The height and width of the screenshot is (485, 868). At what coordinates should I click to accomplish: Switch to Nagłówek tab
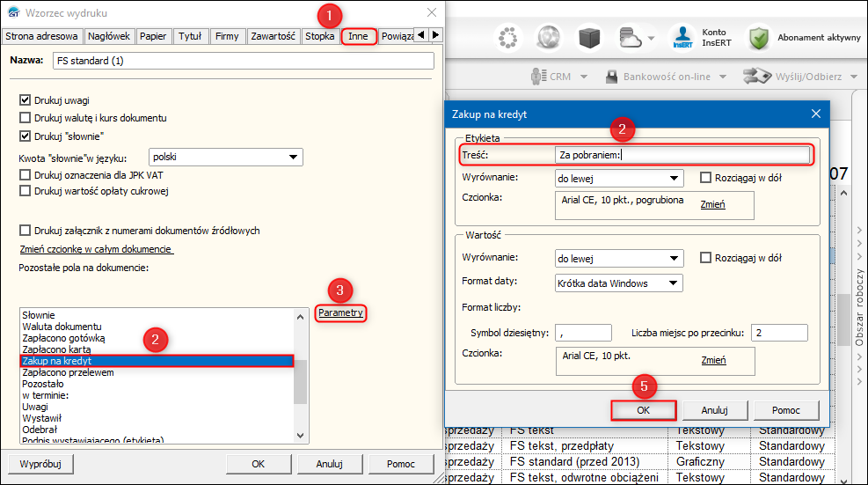(x=109, y=36)
